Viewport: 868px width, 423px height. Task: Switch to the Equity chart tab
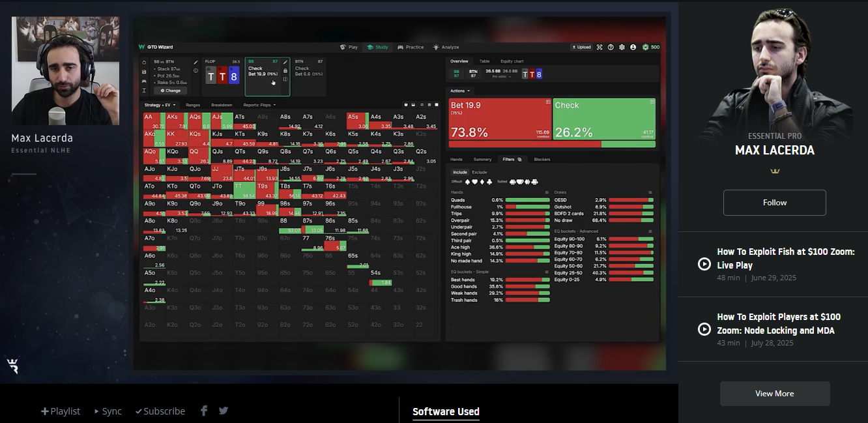(x=512, y=61)
